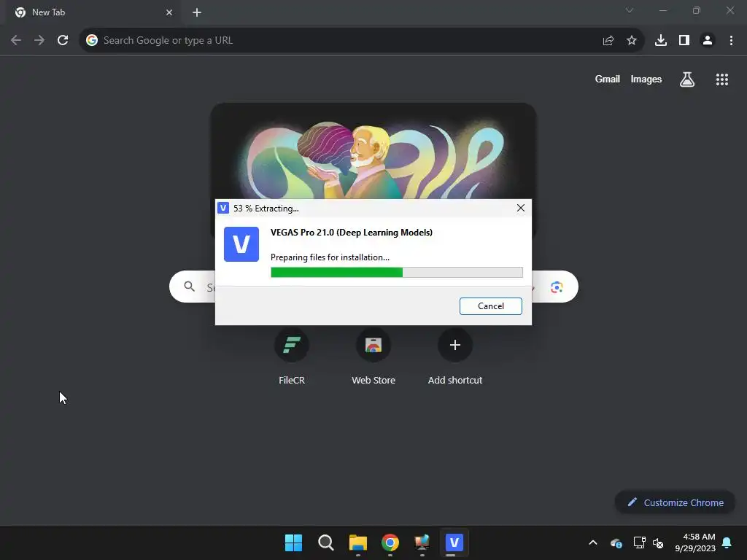
Task: Click the small VEGAS icon in the dialog title bar
Action: tap(223, 208)
